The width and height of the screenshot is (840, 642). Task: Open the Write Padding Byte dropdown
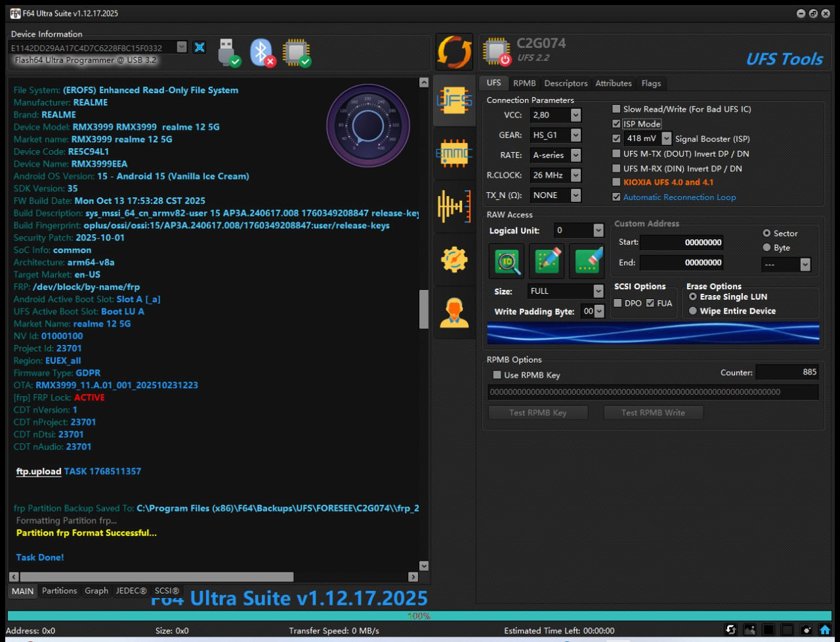[598, 311]
